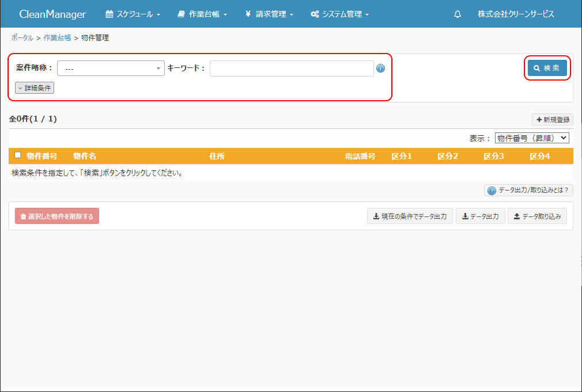
Task: Open 請求管理 menu
Action: pos(269,14)
